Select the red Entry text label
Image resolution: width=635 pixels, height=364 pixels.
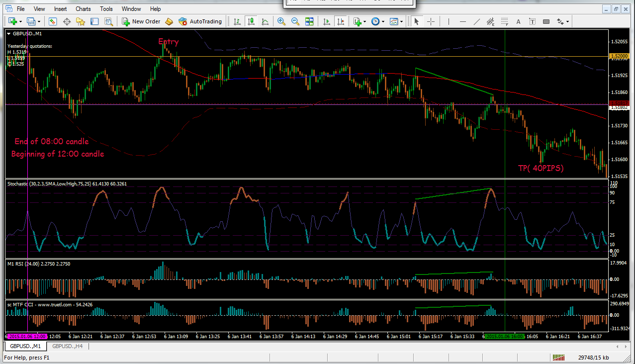169,42
